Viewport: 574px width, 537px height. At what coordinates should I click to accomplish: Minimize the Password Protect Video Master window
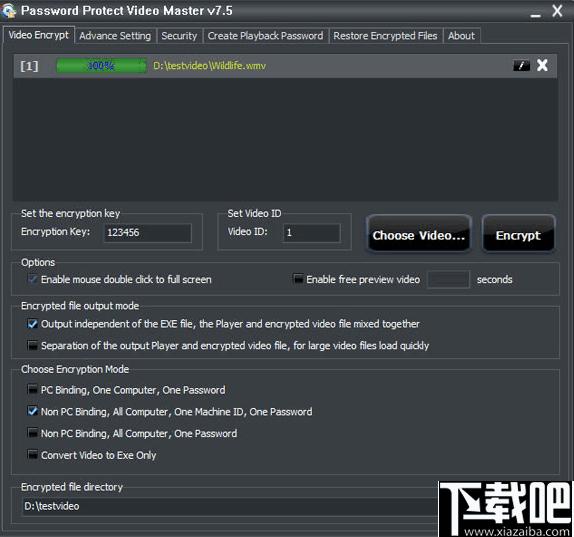[x=535, y=15]
